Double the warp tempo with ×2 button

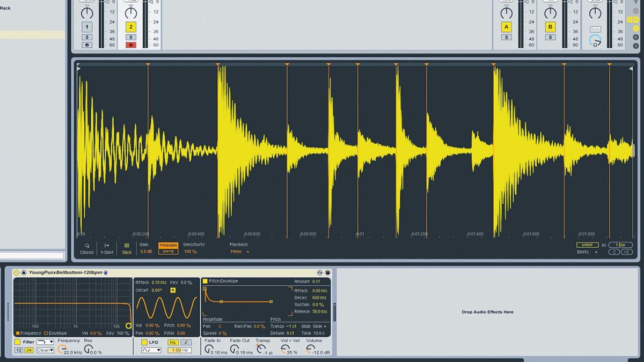coord(628,252)
